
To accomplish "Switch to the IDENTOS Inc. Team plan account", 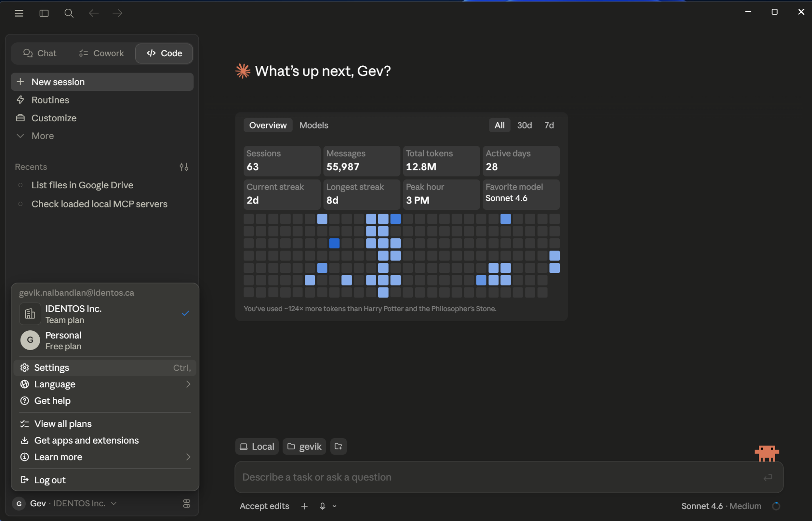I will click(105, 314).
